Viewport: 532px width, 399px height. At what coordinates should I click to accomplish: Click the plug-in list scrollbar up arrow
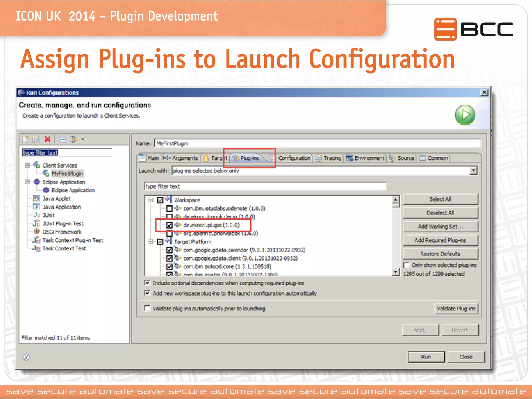point(395,199)
